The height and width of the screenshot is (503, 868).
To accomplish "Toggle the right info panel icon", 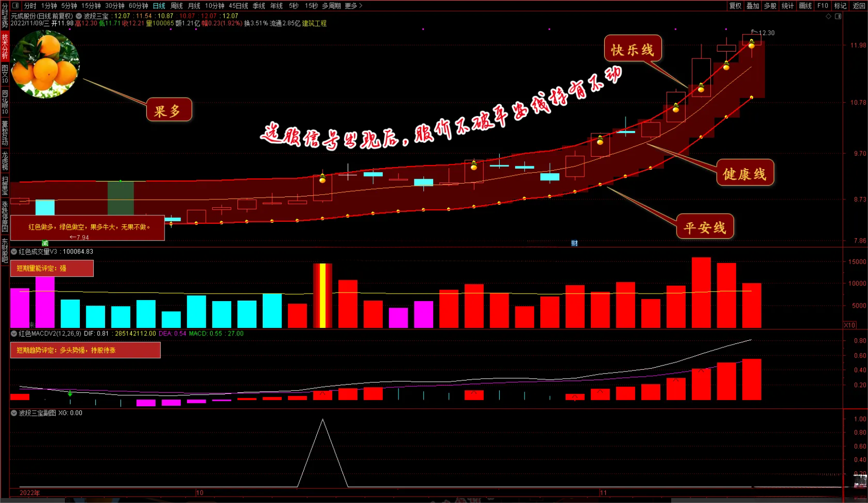I will [838, 16].
